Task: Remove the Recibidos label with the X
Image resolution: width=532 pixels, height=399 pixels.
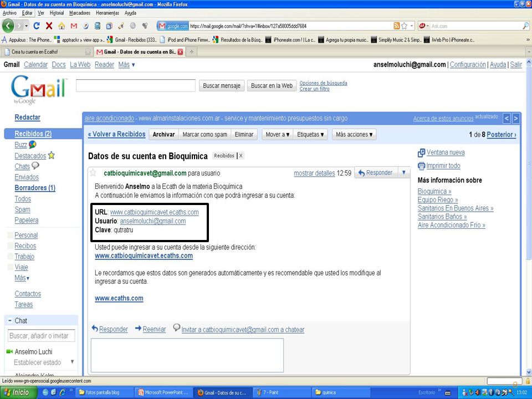Action: coord(241,156)
